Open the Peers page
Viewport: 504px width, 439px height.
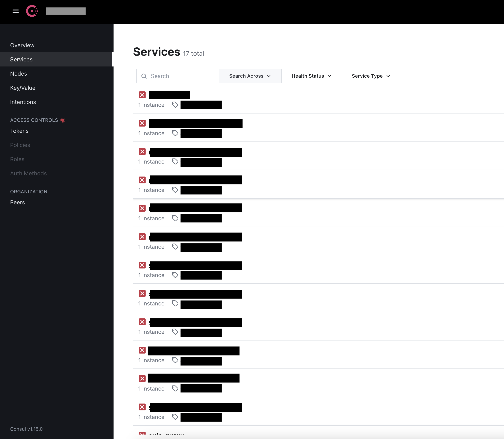click(x=17, y=202)
